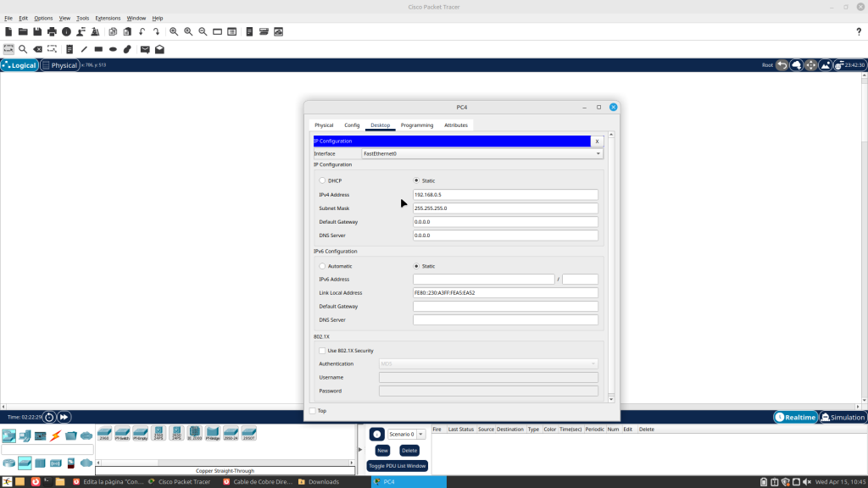The image size is (868, 488).
Task: Switch to the Config tab
Action: point(352,125)
